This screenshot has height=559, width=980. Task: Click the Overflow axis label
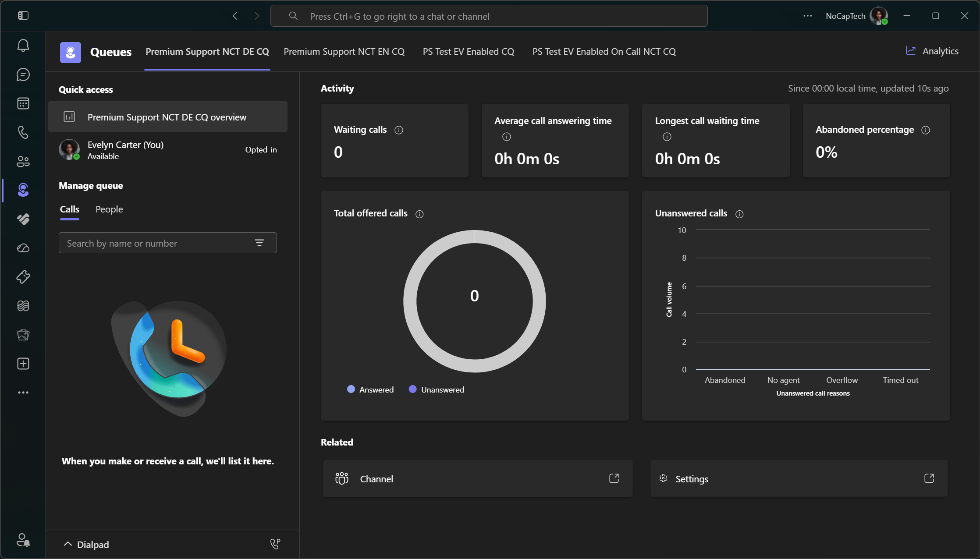(x=842, y=380)
